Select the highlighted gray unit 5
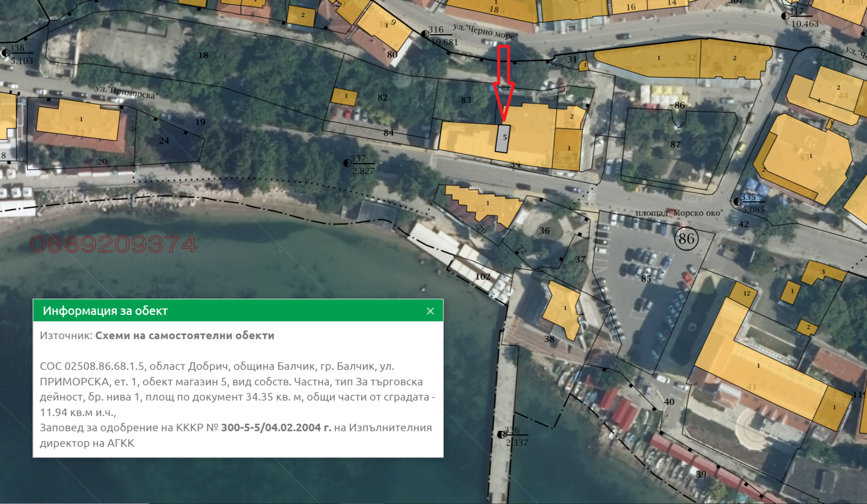This screenshot has height=504, width=867. pyautogui.click(x=503, y=139)
